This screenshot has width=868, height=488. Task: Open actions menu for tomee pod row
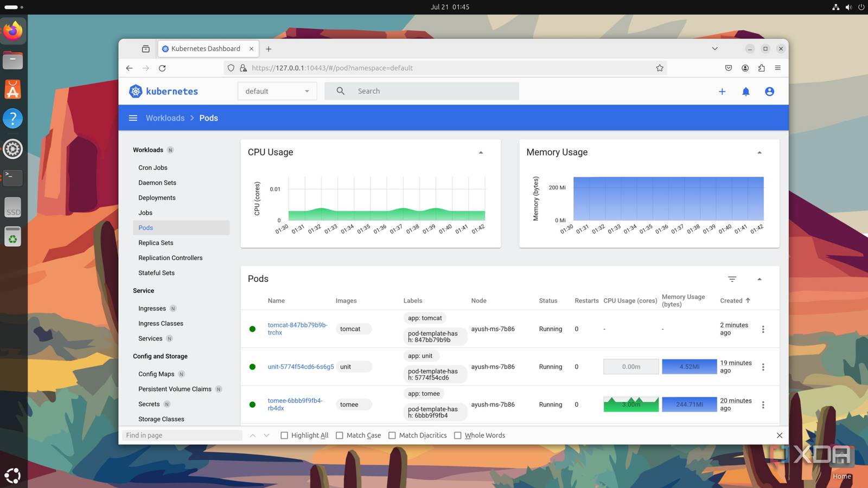[x=763, y=405]
